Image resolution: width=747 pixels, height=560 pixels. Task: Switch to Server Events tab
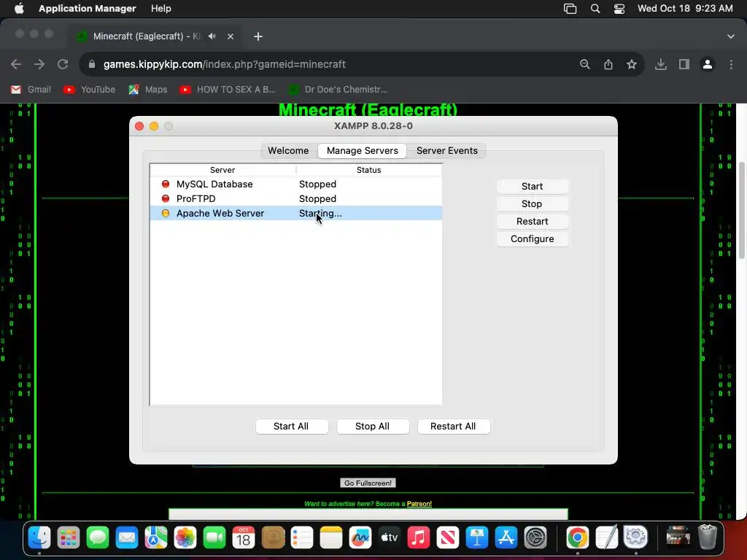pos(447,150)
